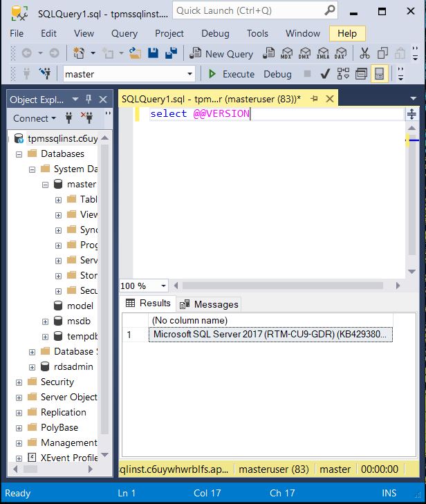
Task: Collapse the master database node
Action: tap(46, 185)
